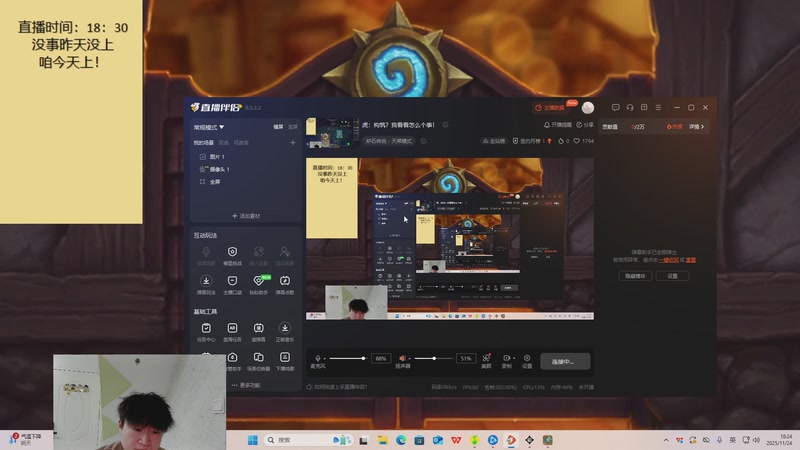Open the diamond assistant icon with NEW badge
Screen dimensions: 800x450
[259, 281]
